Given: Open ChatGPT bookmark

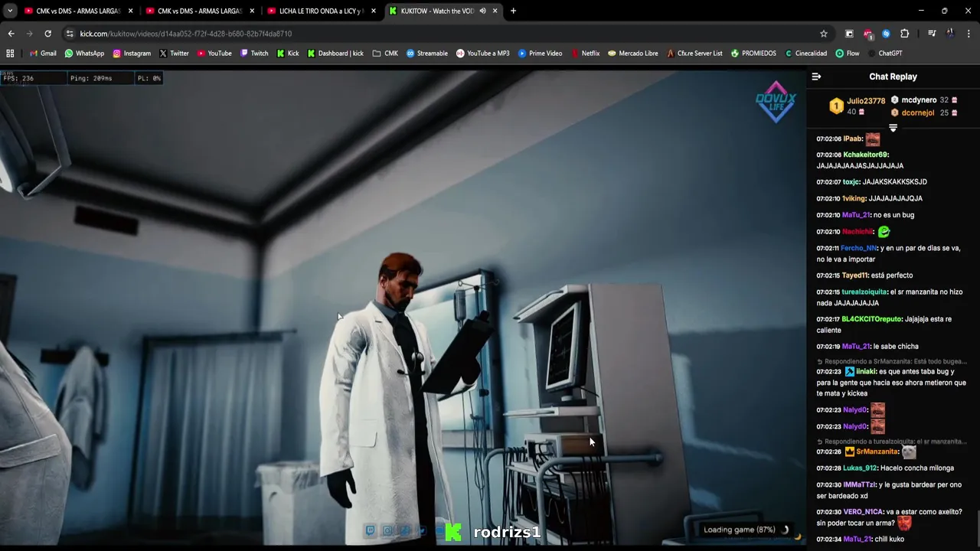Looking at the screenshot, I should coord(884,54).
